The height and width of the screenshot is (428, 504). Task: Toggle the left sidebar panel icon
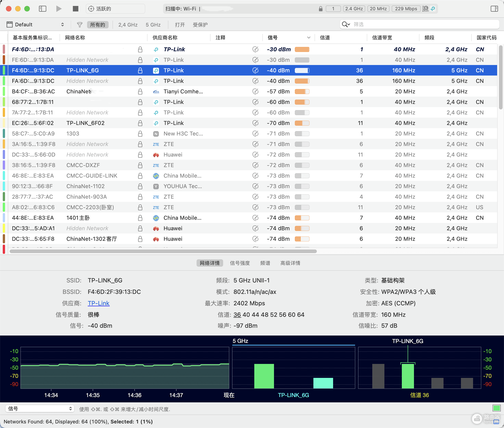point(43,9)
